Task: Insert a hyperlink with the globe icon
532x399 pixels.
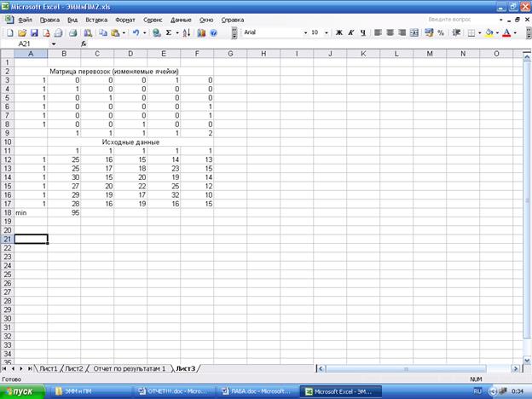Action: pyautogui.click(x=156, y=33)
